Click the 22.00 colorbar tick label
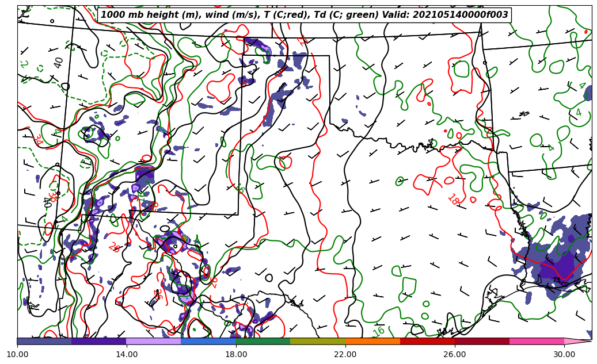 (x=345, y=355)
